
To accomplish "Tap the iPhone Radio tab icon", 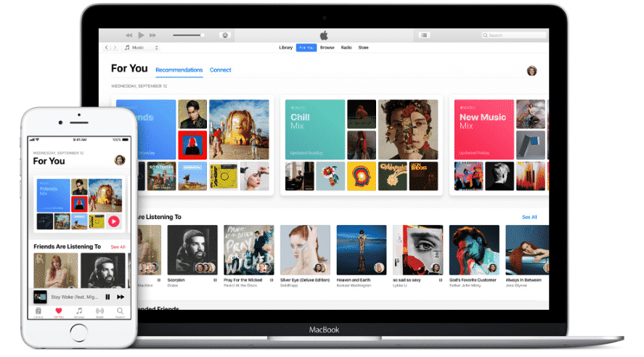I will (x=99, y=311).
